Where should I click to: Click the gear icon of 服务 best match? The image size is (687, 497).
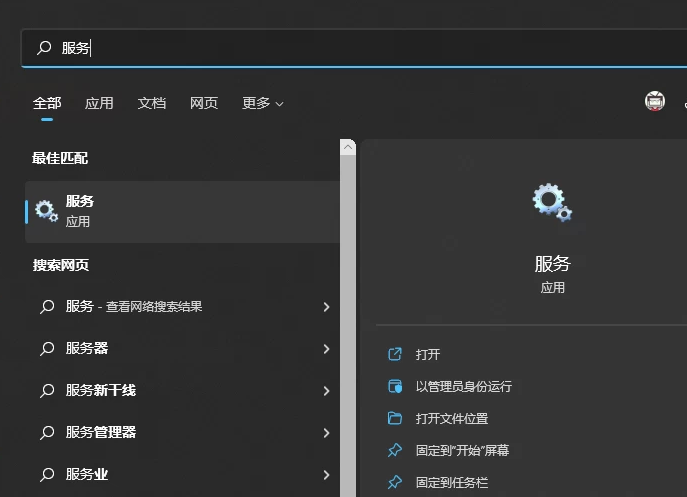click(x=46, y=211)
